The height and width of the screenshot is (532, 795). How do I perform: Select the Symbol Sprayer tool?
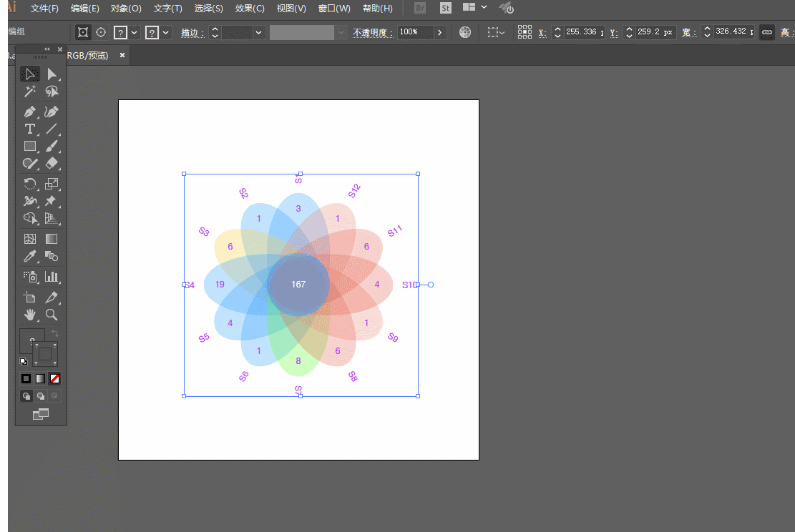click(30, 277)
